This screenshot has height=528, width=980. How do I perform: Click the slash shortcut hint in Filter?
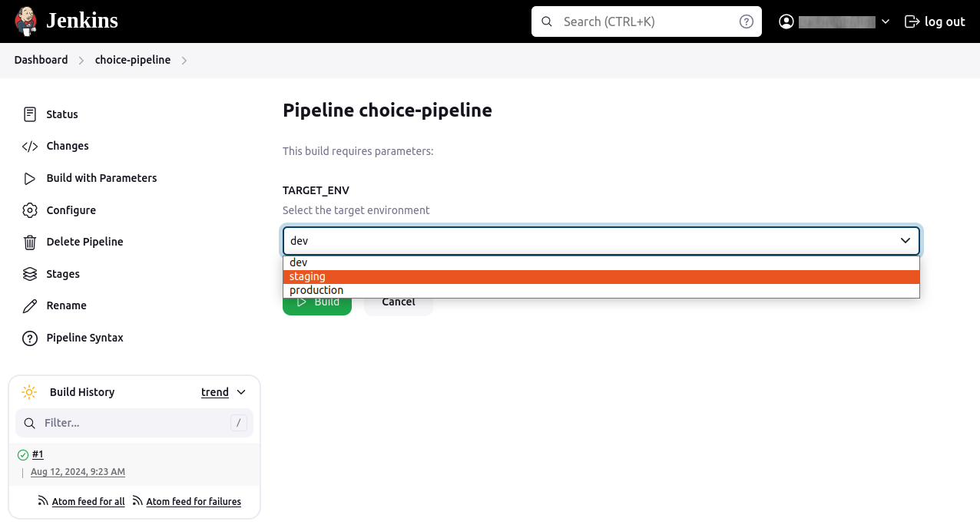tap(239, 423)
